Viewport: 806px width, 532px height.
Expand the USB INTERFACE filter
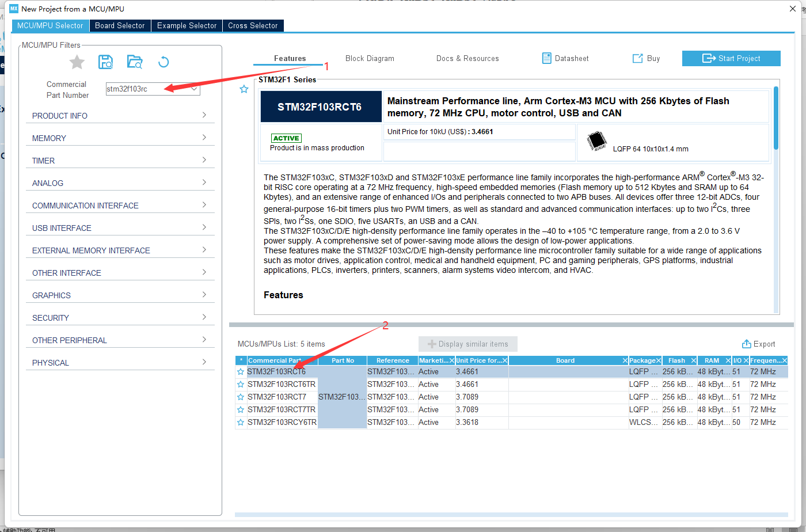(120, 228)
